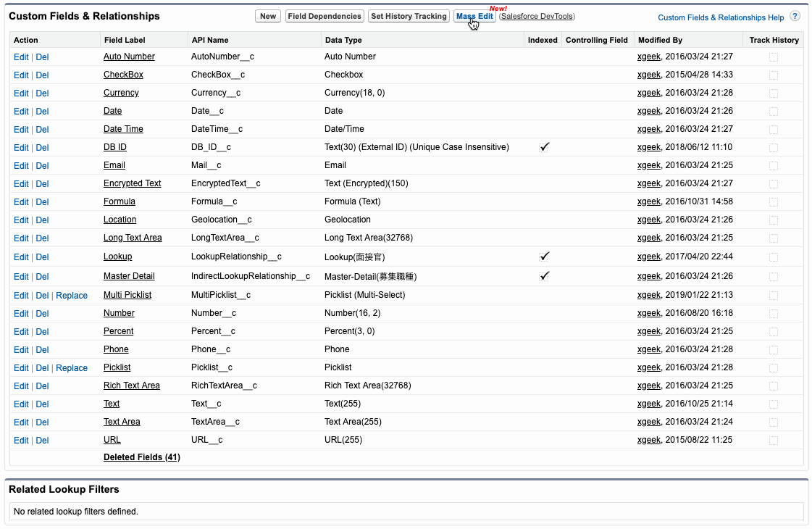Select data type Text (Encrypted)(150)

click(x=366, y=183)
